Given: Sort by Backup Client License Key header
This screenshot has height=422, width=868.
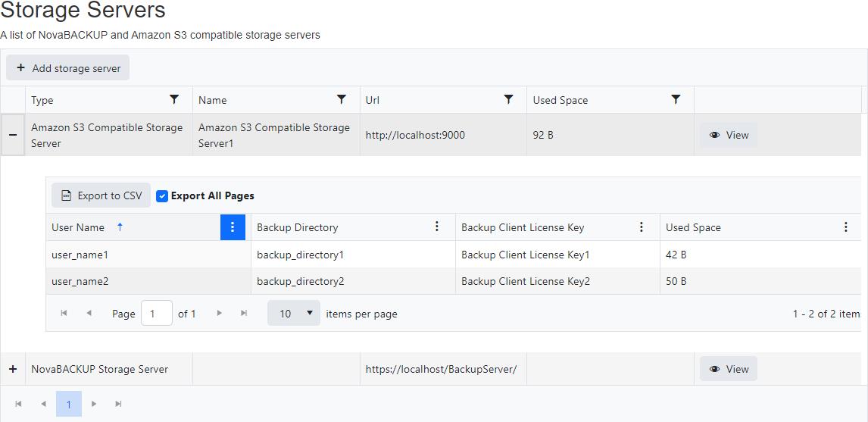Looking at the screenshot, I should click(523, 227).
